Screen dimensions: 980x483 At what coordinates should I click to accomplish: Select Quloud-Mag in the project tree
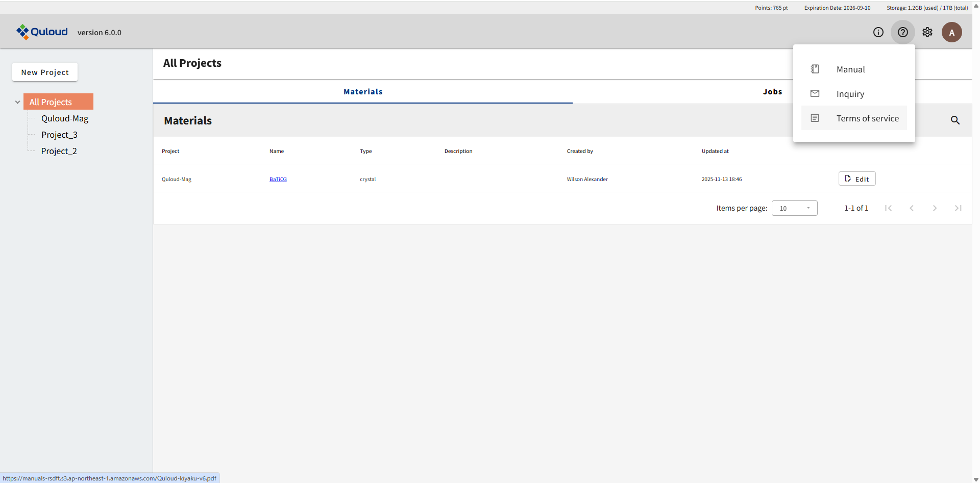65,118
